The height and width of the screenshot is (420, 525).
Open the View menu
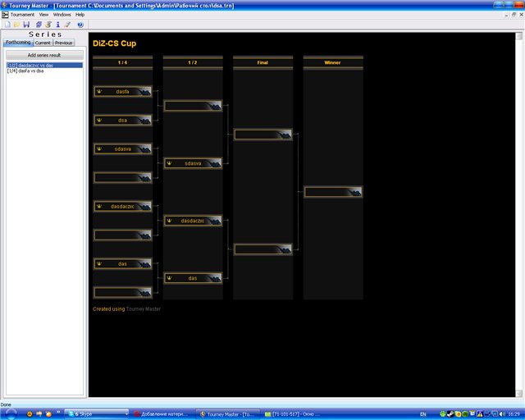point(43,15)
